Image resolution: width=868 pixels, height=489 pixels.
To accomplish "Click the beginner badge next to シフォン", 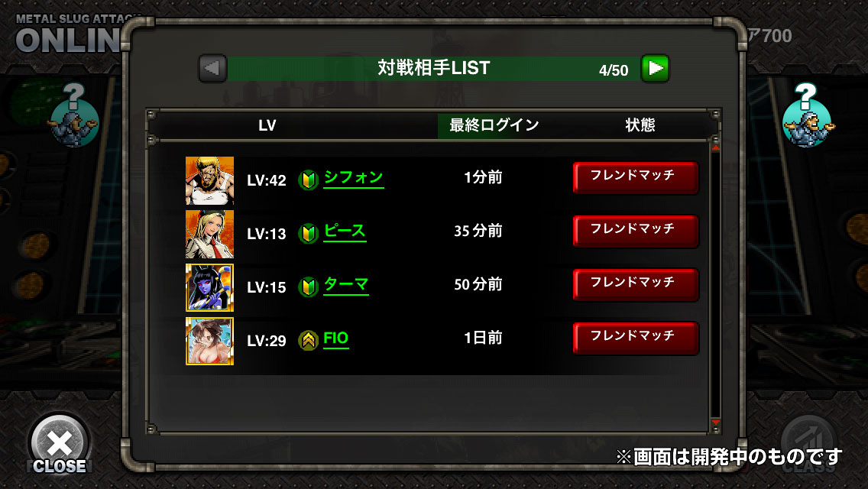I will pyautogui.click(x=309, y=180).
